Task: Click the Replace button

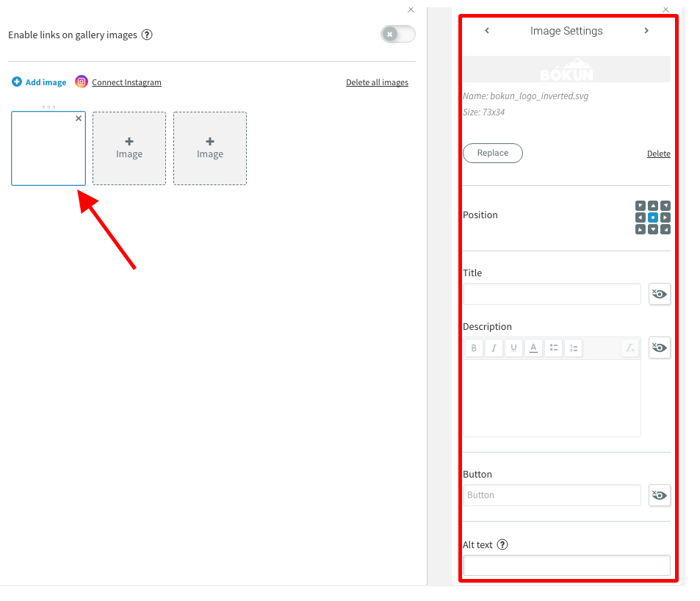Action: tap(493, 153)
